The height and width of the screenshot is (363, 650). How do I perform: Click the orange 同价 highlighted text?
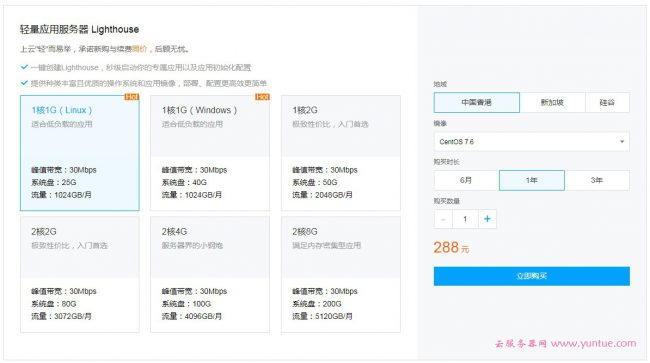pyautogui.click(x=139, y=49)
